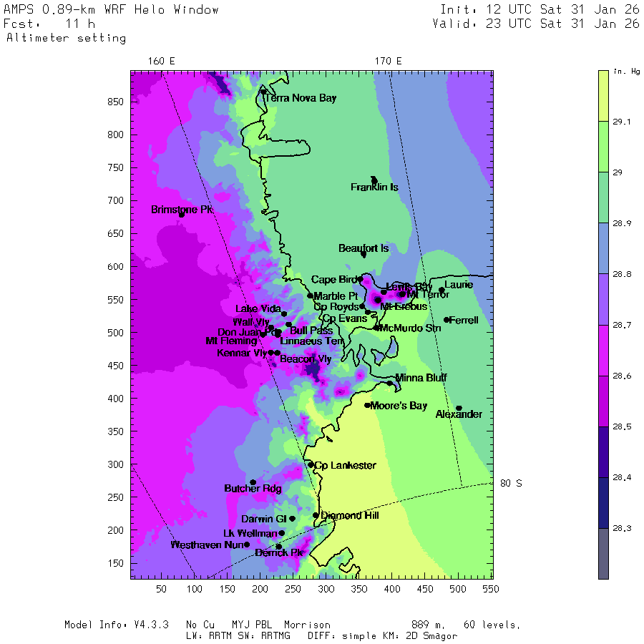Click the 'Mt Erebus' map label
The height and width of the screenshot is (644, 644).
[x=404, y=306]
